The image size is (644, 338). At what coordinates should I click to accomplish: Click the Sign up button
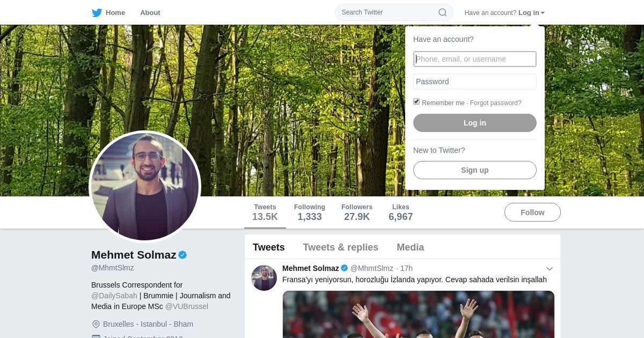pyautogui.click(x=475, y=170)
